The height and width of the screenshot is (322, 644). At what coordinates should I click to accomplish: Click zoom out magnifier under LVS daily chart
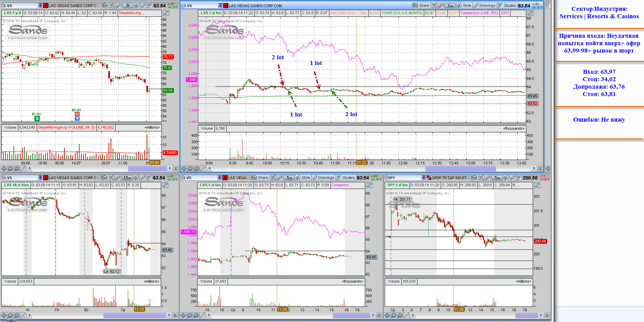click(x=17, y=168)
